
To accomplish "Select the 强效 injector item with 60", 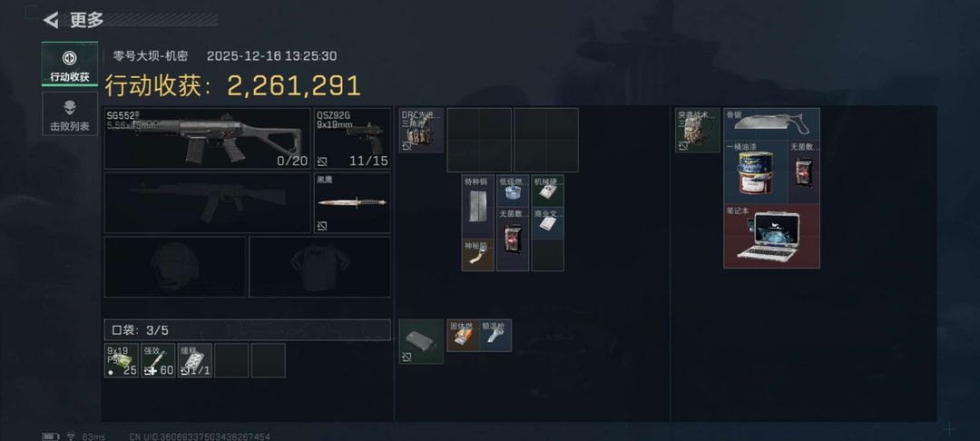I will [158, 360].
